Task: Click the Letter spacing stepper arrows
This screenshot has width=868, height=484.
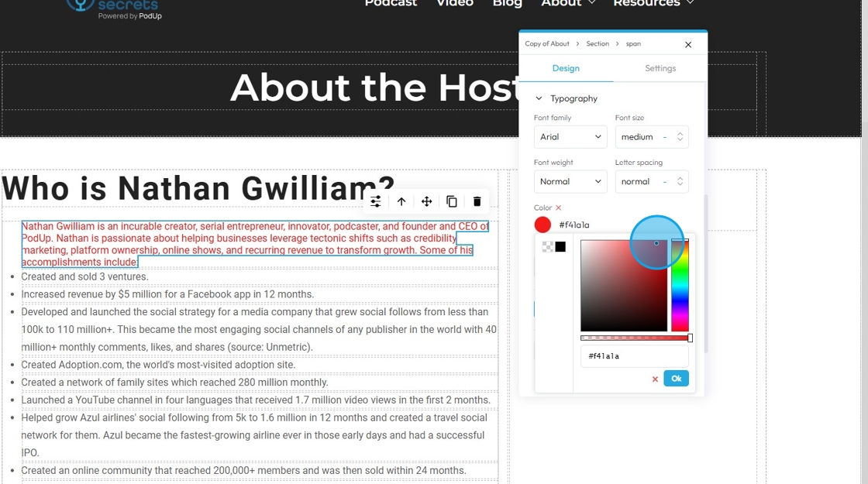Action: [x=680, y=181]
